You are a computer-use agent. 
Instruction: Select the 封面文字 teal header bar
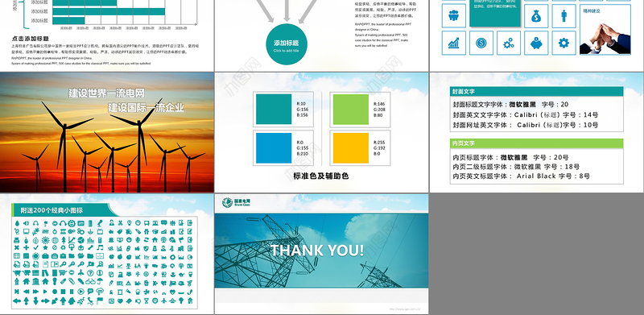(536, 91)
